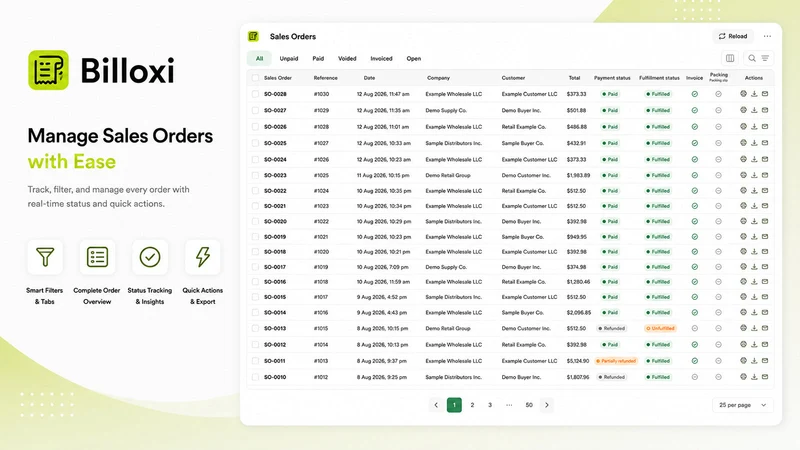Click the Status Tracking checkmark icon
Viewport: 800px width, 450px height.
coord(150,257)
